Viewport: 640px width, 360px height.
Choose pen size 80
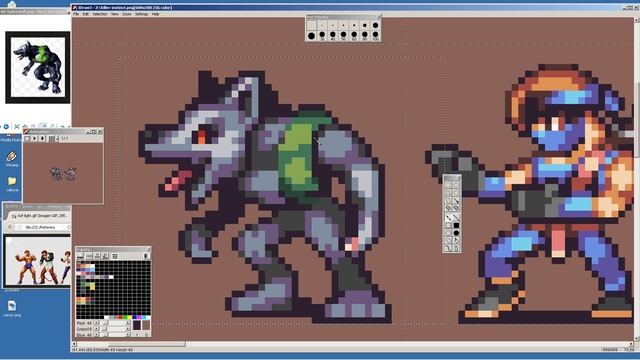pyautogui.click(x=365, y=36)
